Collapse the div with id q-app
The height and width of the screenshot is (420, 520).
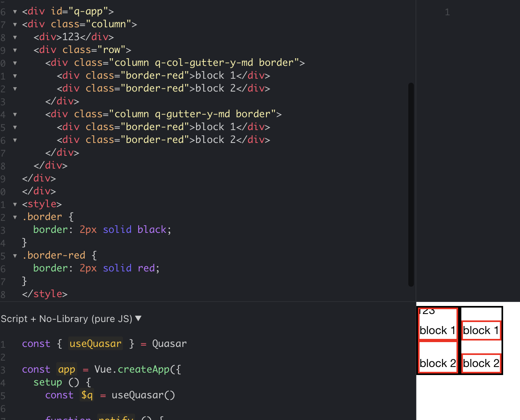tap(14, 12)
